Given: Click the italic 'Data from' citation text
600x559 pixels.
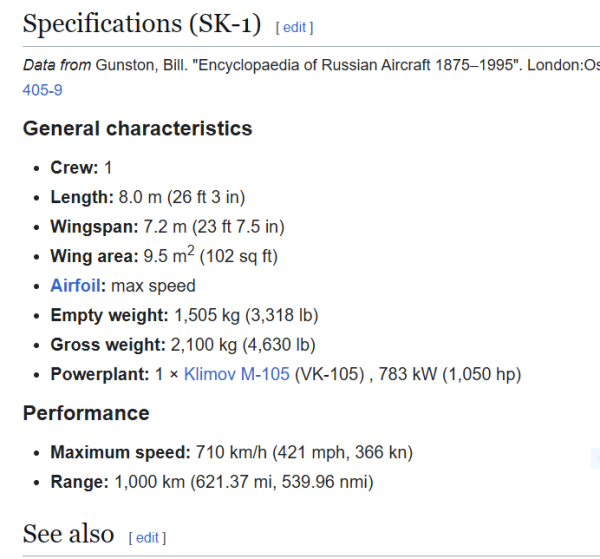Looking at the screenshot, I should click(57, 66).
